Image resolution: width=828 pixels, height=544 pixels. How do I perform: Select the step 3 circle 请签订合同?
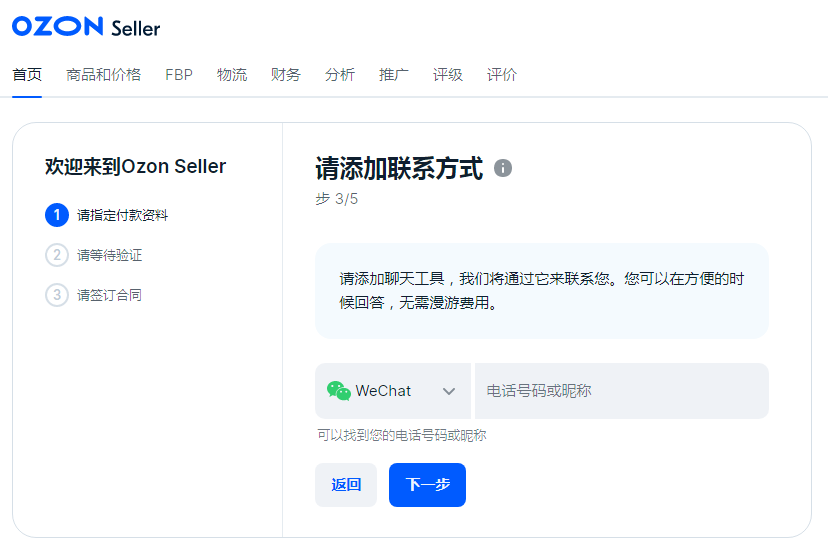pyautogui.click(x=57, y=295)
